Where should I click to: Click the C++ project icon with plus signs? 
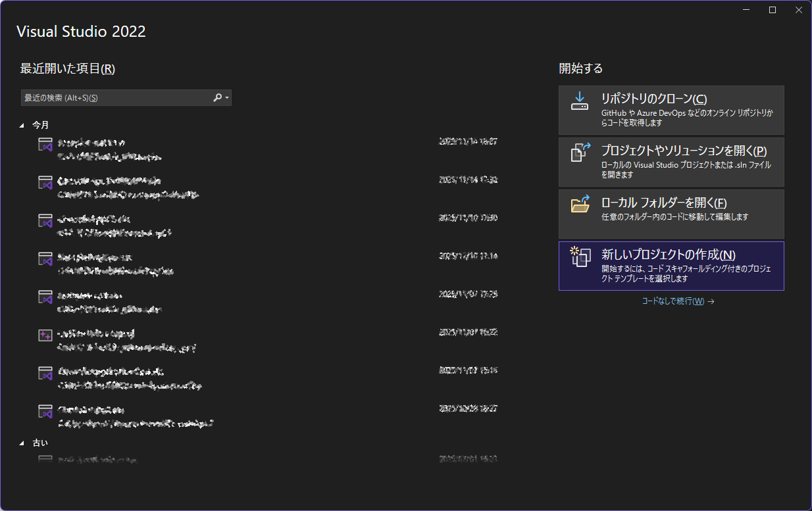pos(45,335)
